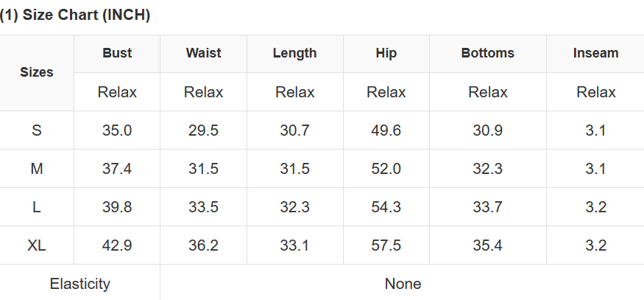Click the Waist column header
This screenshot has height=300, width=644.
[x=203, y=53]
